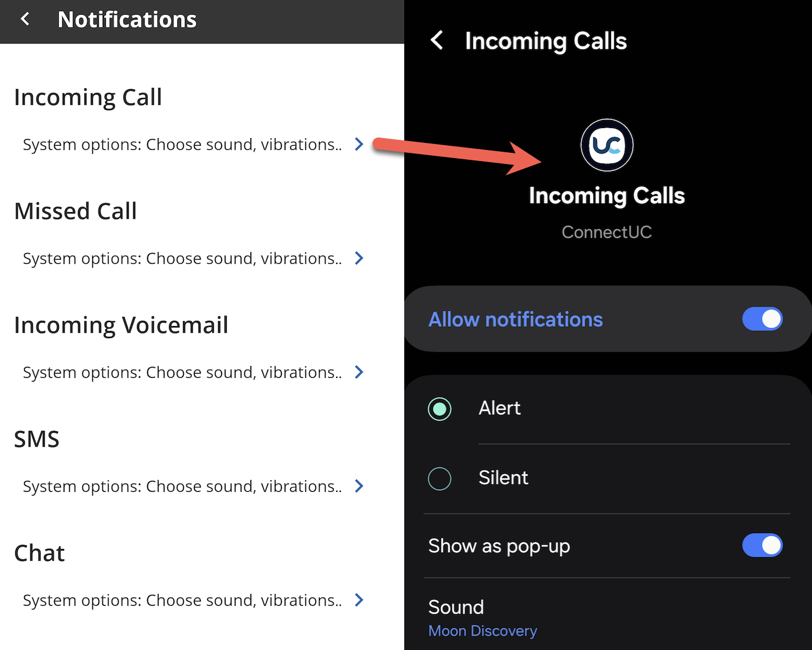Tap Incoming Voicemail system options text
Viewport: 812px width, 650px height.
coord(182,373)
